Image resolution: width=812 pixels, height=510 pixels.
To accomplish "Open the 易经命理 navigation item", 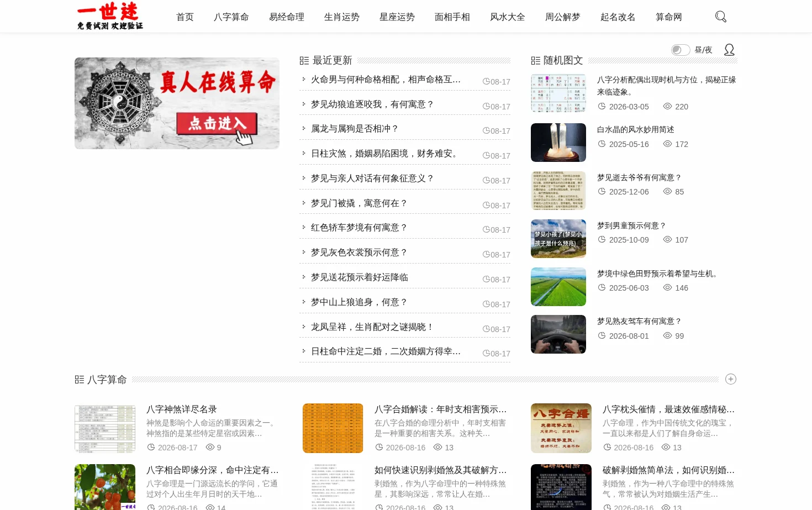I will (x=287, y=17).
